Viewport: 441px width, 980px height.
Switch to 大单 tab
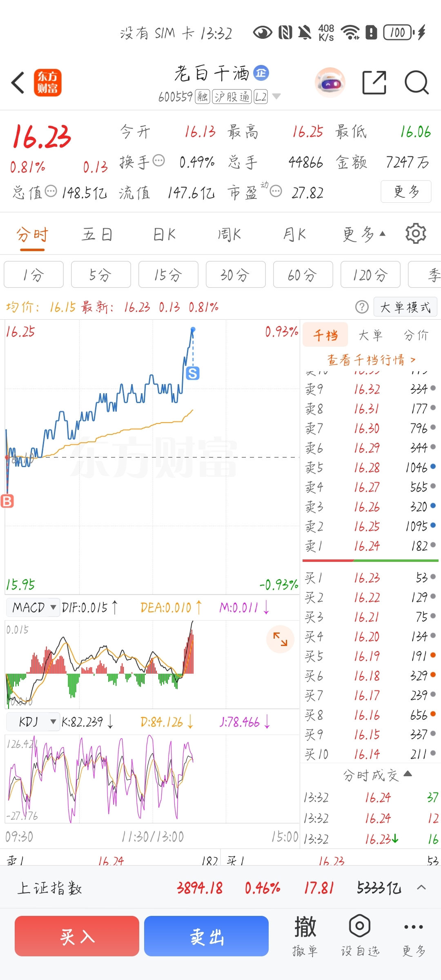(x=370, y=335)
